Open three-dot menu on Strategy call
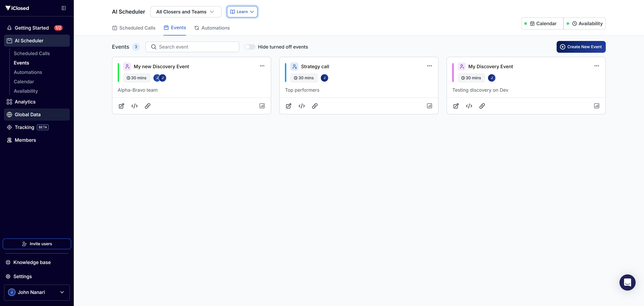 429,66
